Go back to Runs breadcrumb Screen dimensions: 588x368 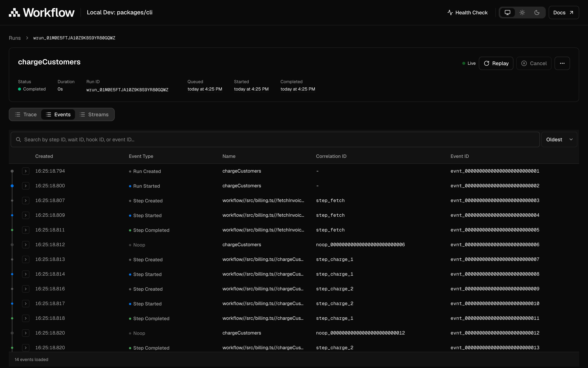point(15,38)
